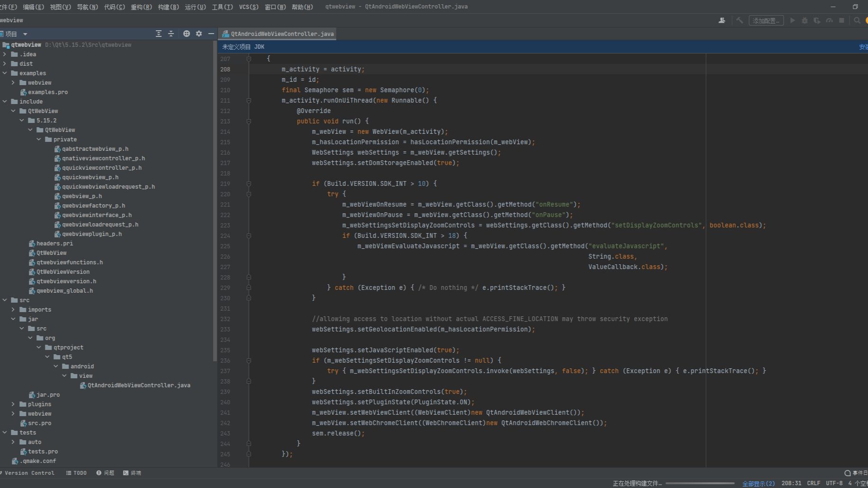Open the 导航(N) menu
The width and height of the screenshot is (868, 488).
tap(87, 7)
